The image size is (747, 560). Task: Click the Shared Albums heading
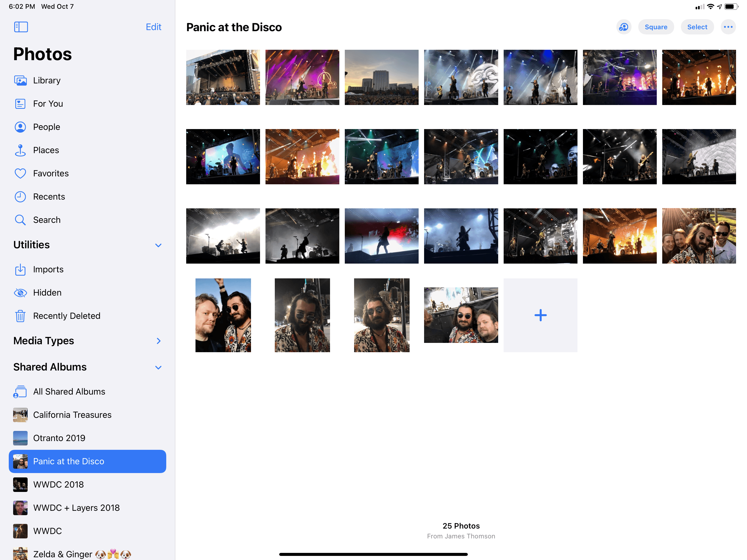[50, 367]
